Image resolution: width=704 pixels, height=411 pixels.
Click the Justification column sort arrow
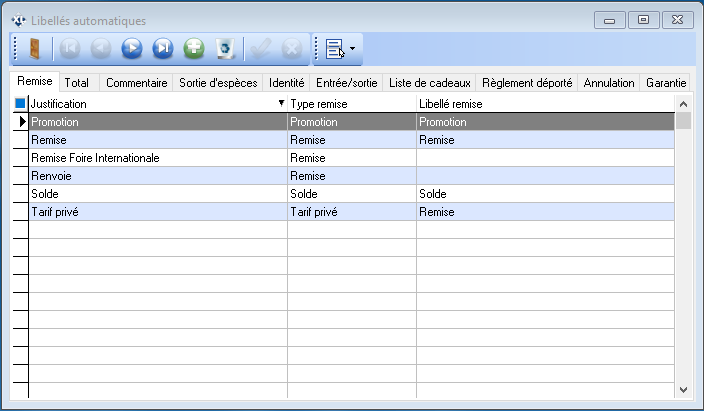pos(281,103)
